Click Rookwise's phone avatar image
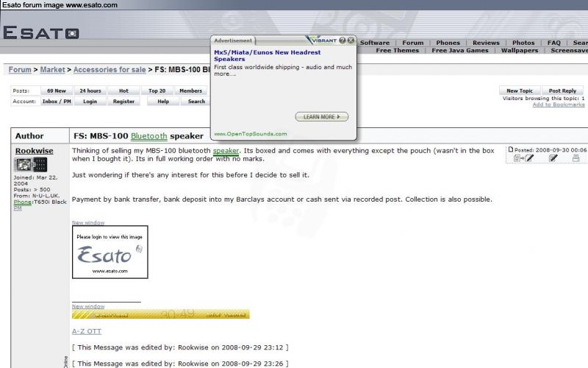 click(x=30, y=164)
